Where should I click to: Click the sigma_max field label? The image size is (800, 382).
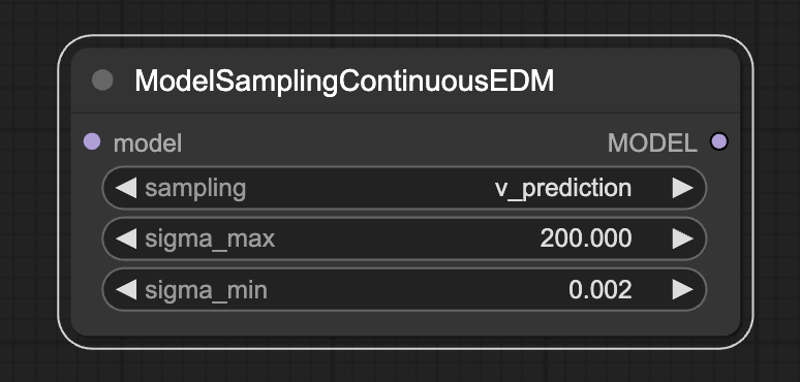click(x=210, y=239)
